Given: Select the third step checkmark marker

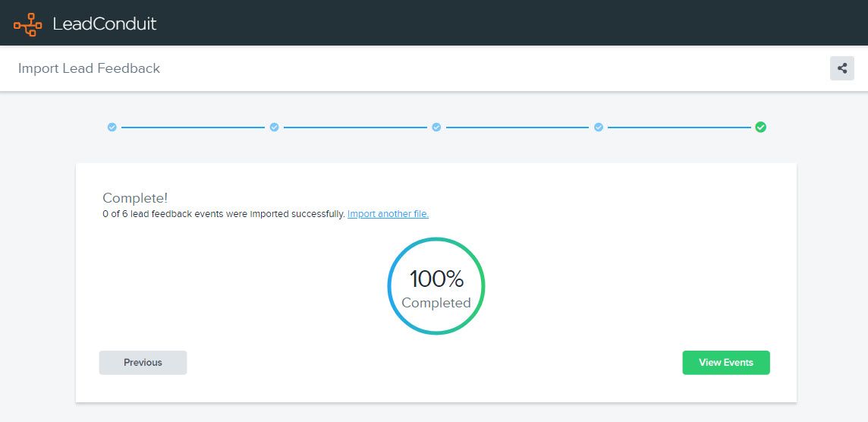Looking at the screenshot, I should [x=436, y=128].
